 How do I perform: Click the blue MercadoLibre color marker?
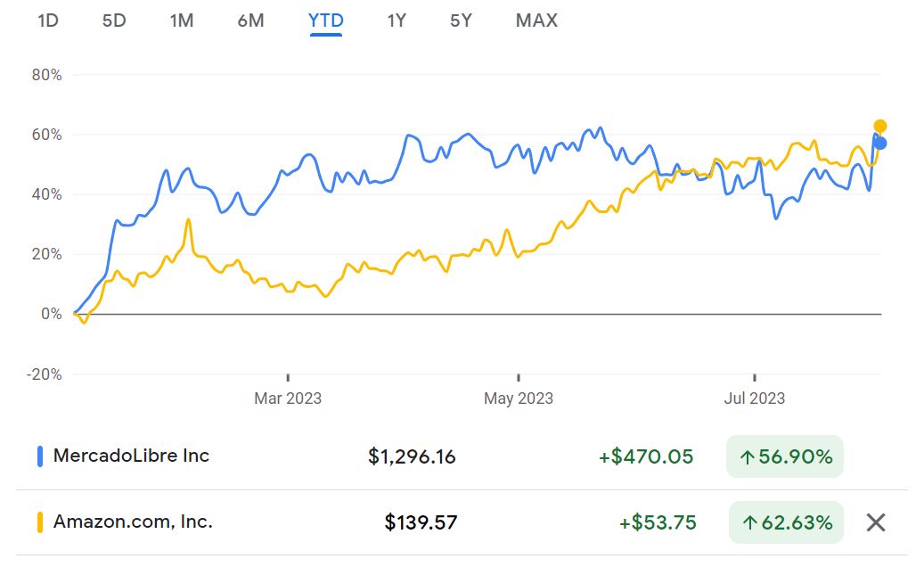point(40,456)
